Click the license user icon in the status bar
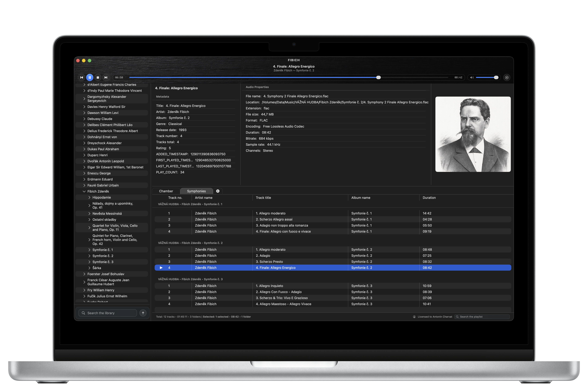 pos(414,317)
